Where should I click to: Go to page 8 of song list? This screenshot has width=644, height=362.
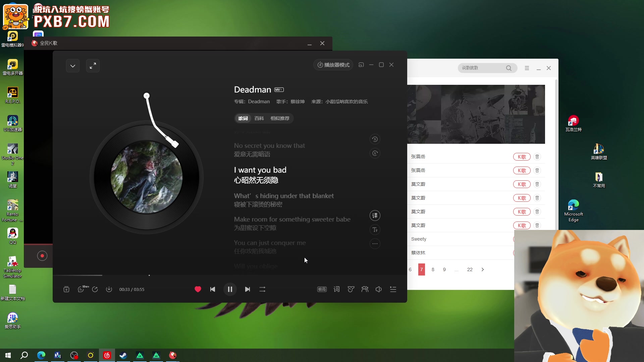pos(433,269)
